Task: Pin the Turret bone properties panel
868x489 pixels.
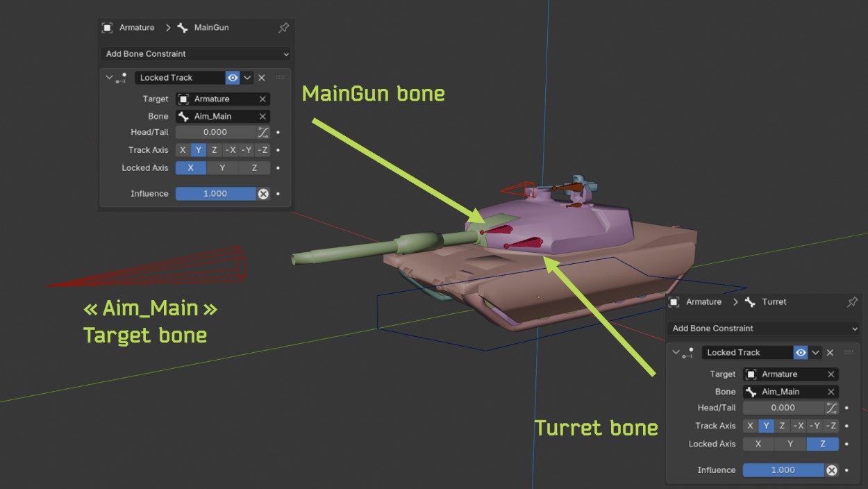Action: [x=852, y=302]
